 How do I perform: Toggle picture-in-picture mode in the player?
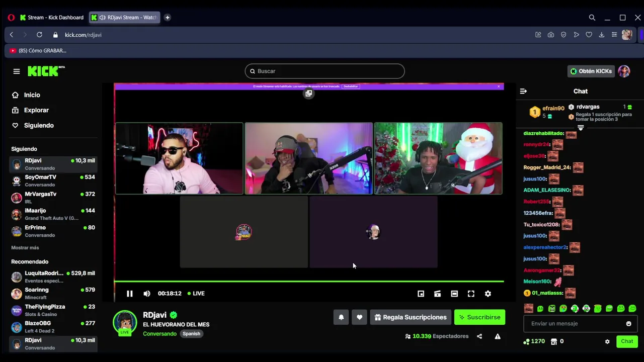coord(421,294)
